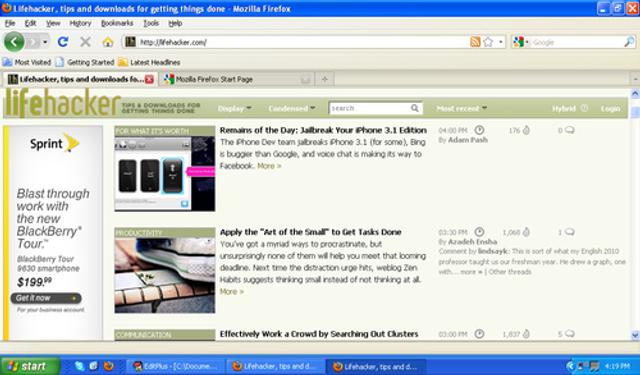
Task: Click the RSS feed icon in address bar
Action: point(475,42)
